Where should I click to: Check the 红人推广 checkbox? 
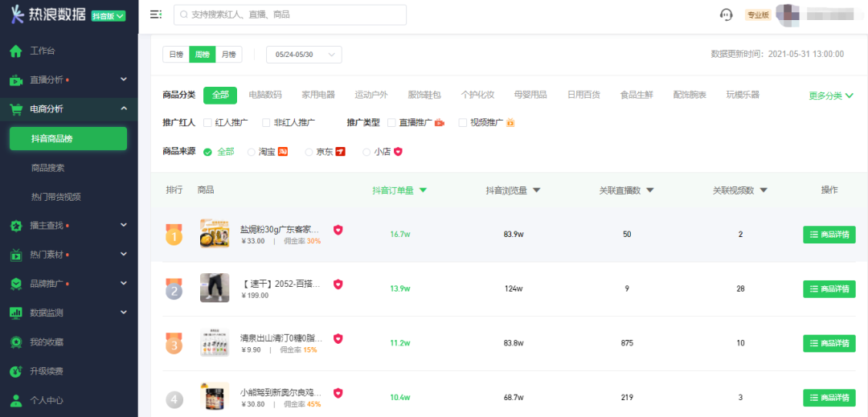click(207, 123)
